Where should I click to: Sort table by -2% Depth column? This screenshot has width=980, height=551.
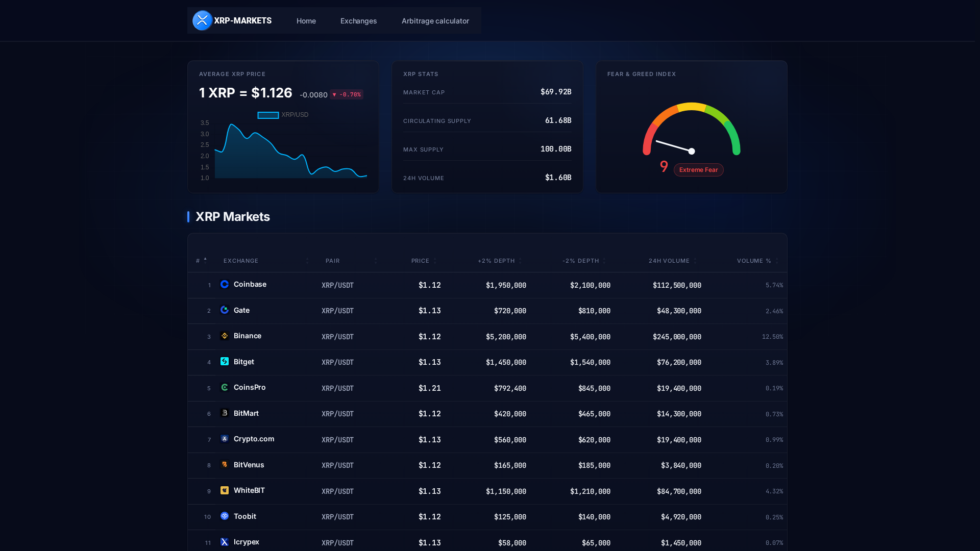(584, 261)
